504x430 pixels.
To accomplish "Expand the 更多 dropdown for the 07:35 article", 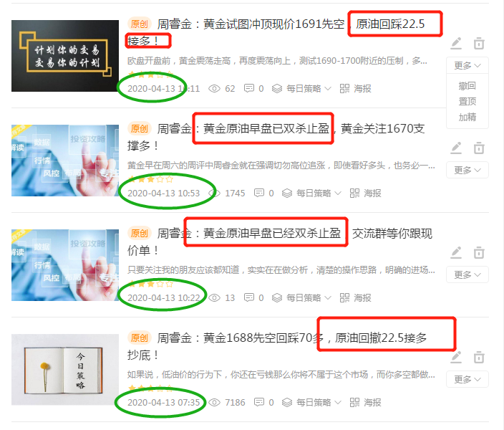I will click(x=467, y=379).
